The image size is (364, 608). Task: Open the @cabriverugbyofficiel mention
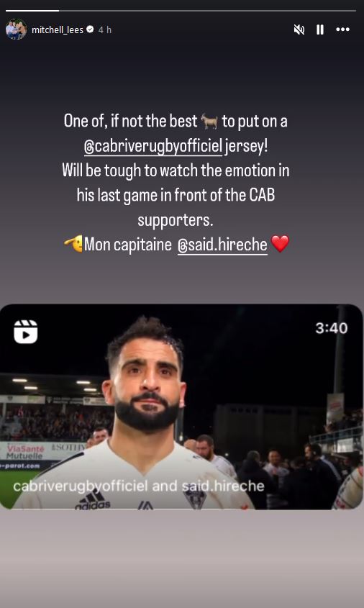153,147
